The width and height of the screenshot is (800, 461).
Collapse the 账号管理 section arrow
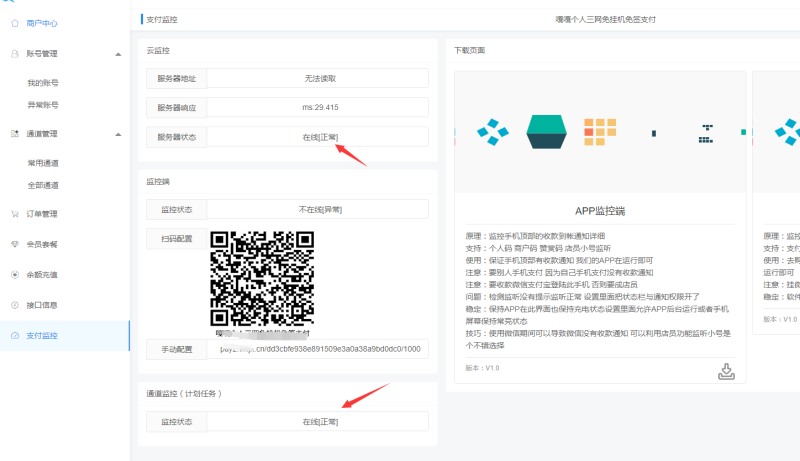click(x=118, y=54)
